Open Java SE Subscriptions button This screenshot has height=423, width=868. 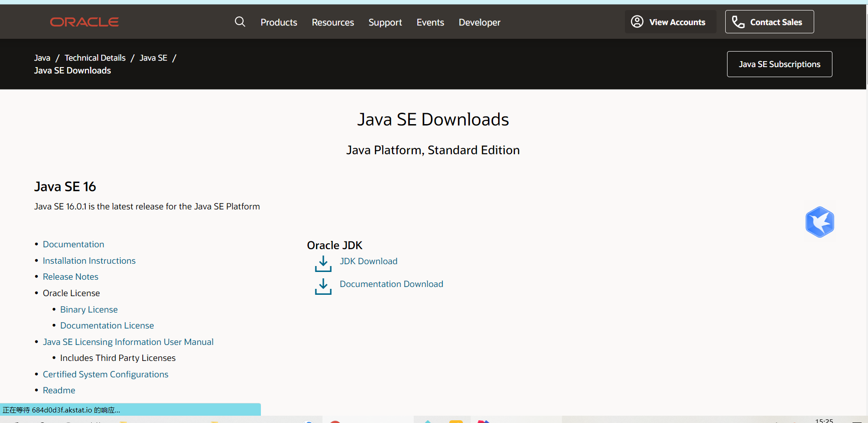coord(780,64)
